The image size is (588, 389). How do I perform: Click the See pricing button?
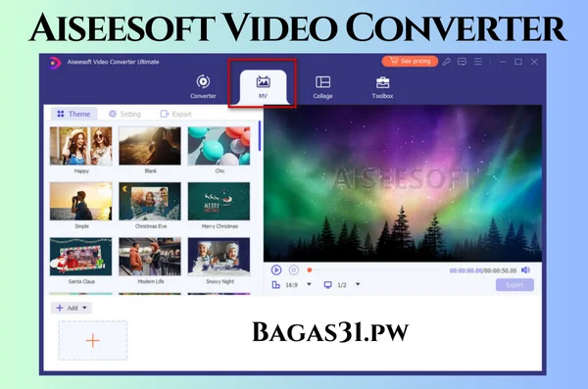point(410,61)
